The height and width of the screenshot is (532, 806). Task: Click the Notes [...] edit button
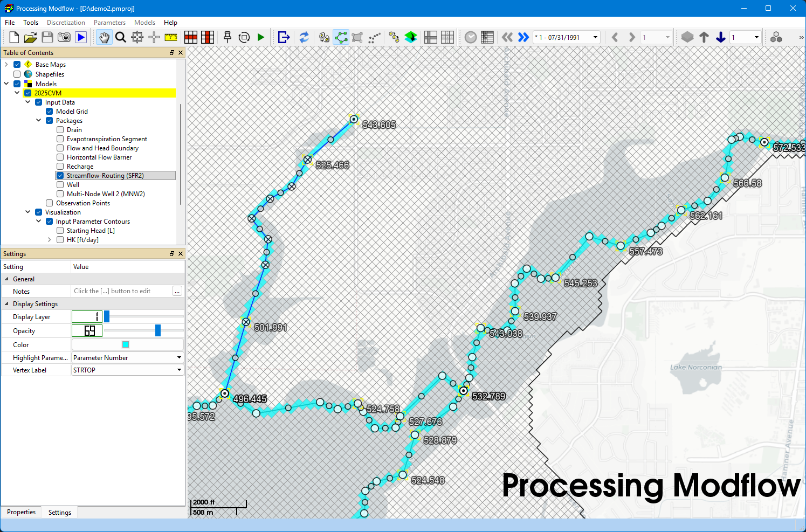tap(177, 292)
